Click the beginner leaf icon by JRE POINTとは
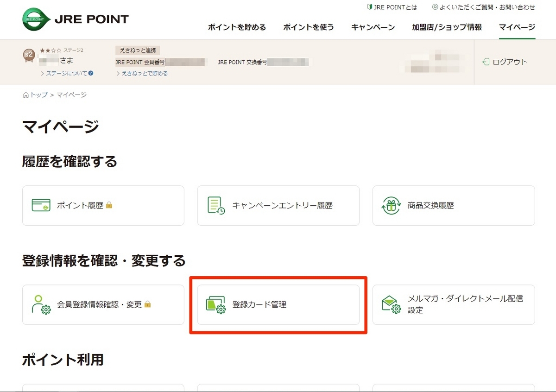Image resolution: width=556 pixels, height=392 pixels. coord(370,7)
